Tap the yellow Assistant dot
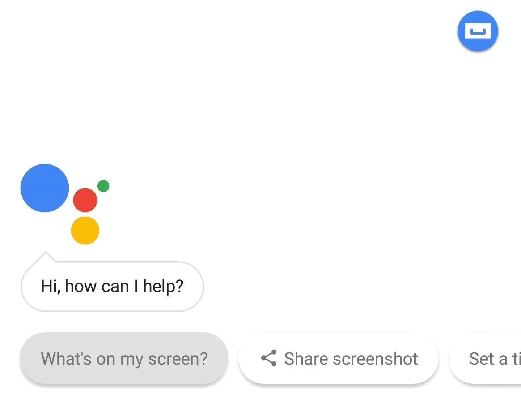This screenshot has width=521, height=420. point(85,230)
